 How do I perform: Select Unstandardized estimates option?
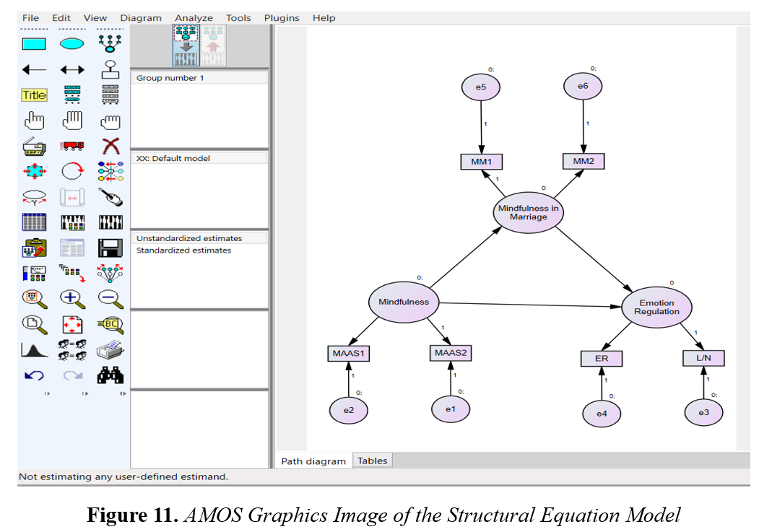coord(189,238)
